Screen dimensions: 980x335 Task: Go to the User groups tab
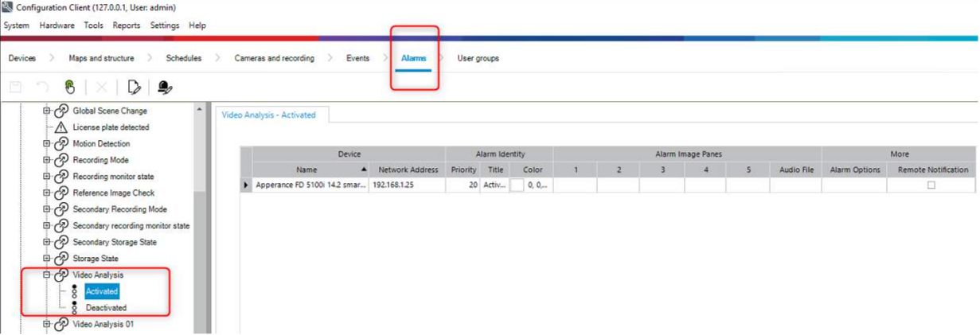tap(478, 58)
